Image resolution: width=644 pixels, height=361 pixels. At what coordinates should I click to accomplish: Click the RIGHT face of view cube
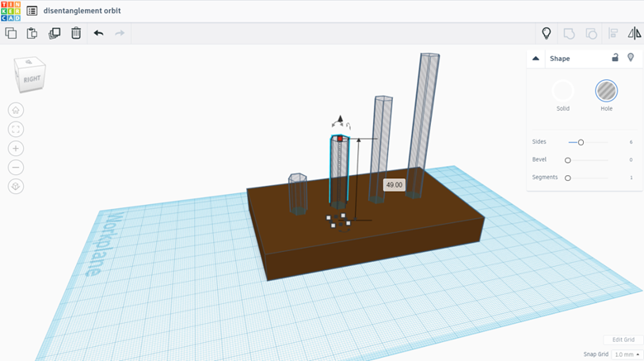pyautogui.click(x=31, y=79)
